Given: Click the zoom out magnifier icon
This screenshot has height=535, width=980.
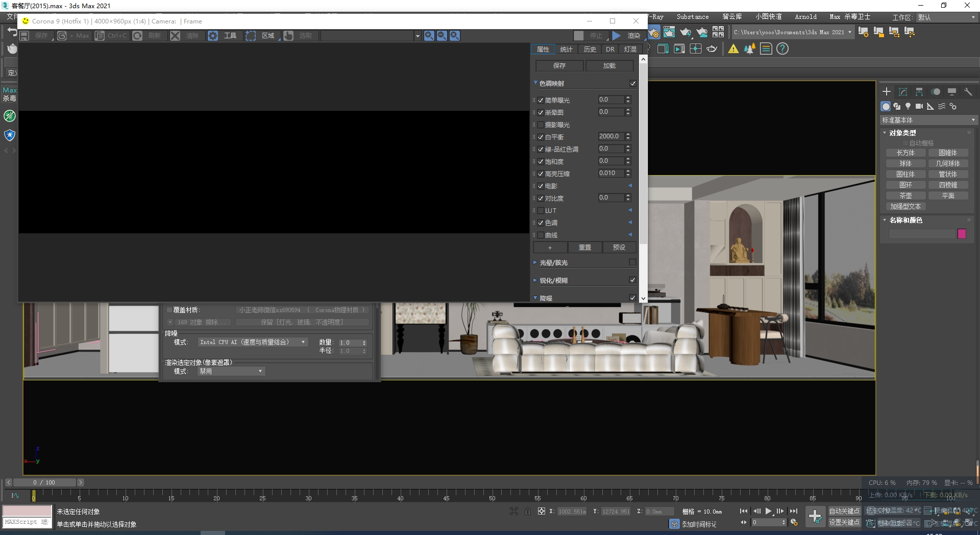Looking at the screenshot, I should click(442, 36).
